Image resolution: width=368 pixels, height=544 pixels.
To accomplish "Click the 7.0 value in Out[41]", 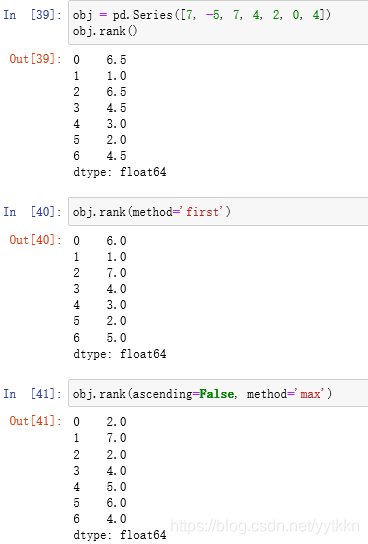I will point(116,438).
